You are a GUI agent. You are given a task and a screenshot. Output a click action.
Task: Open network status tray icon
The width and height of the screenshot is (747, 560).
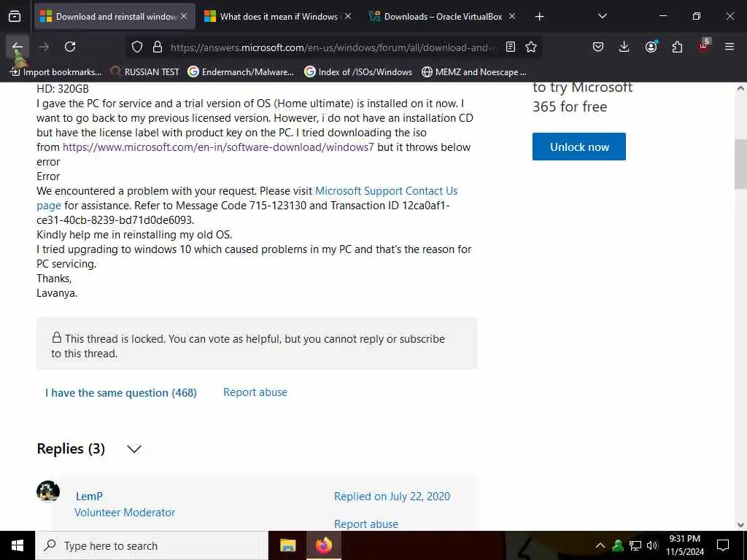click(x=635, y=545)
